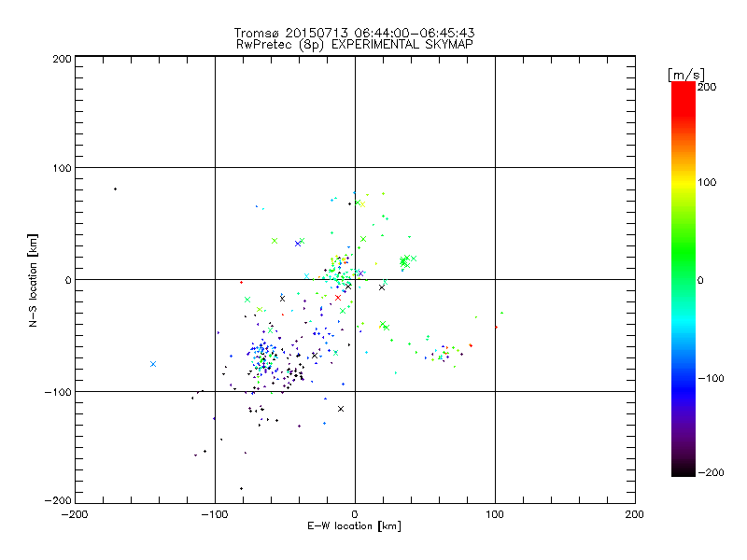Click the black bottom end of the colorbar
Image resolution: width=747 pixels, height=560 pixels.
tap(683, 471)
